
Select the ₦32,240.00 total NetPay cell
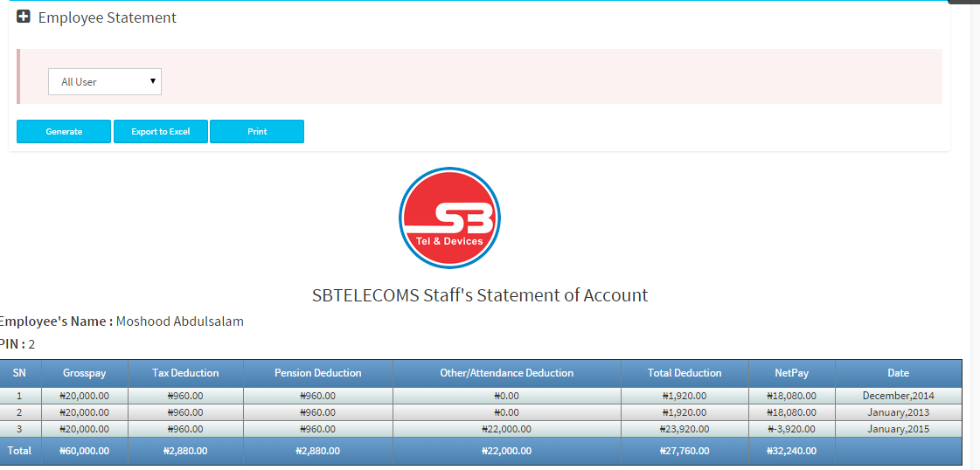(x=792, y=451)
